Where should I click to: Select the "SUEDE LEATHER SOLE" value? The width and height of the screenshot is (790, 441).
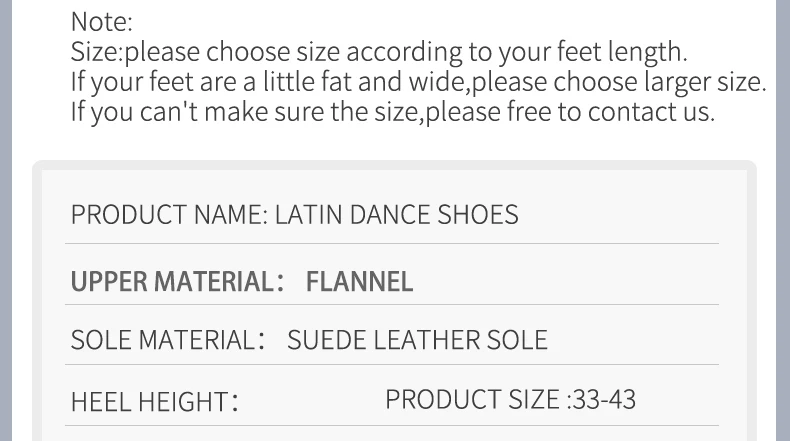point(417,340)
